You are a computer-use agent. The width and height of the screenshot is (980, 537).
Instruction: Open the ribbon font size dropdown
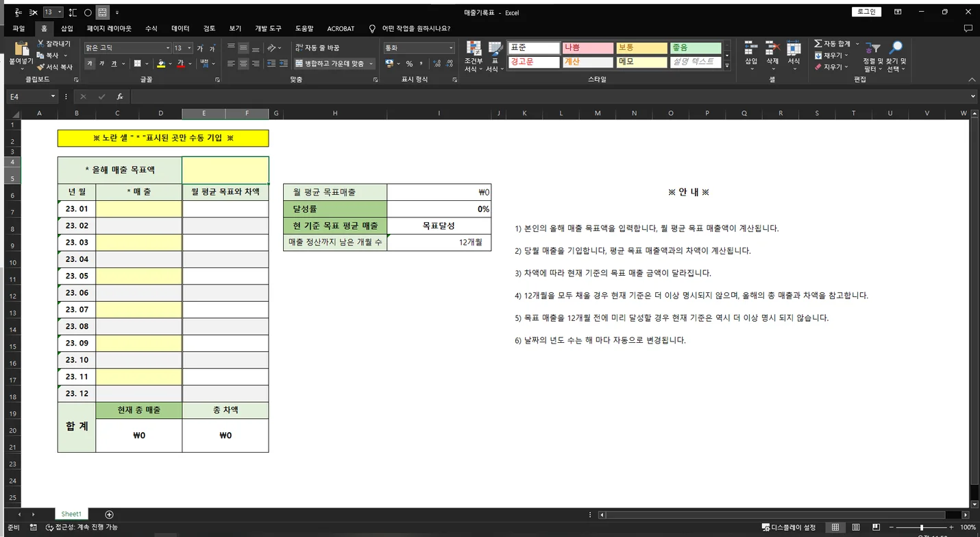[x=189, y=48]
